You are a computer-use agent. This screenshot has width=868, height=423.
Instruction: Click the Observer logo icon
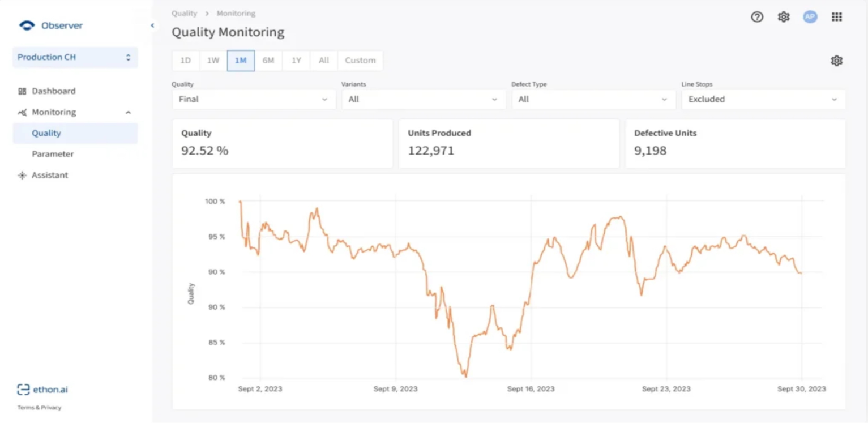click(27, 25)
